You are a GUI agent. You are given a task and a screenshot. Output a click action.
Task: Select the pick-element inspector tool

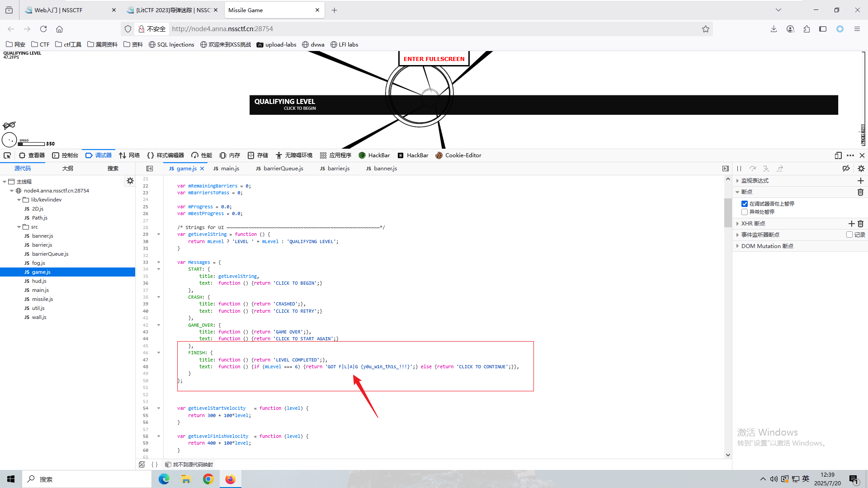pyautogui.click(x=7, y=155)
